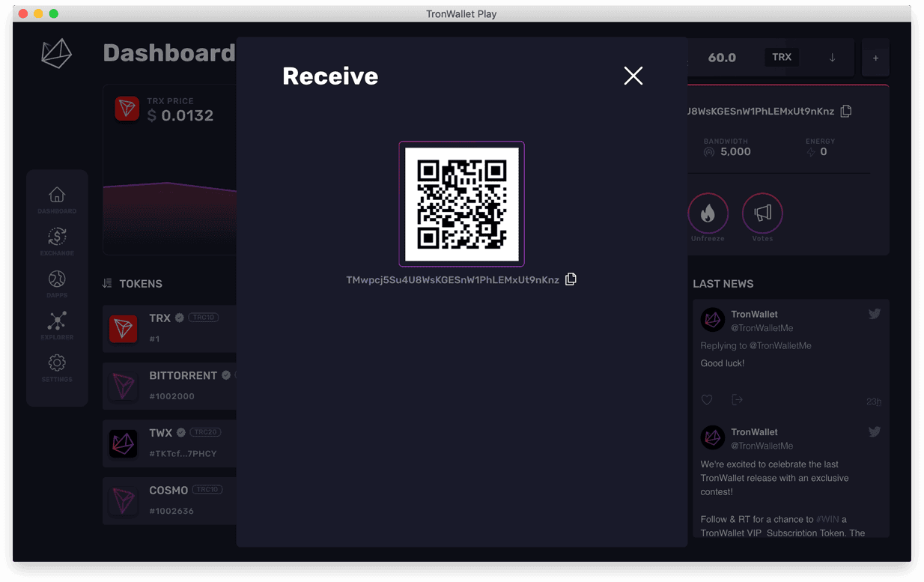Click the balance value 60.0
Viewport: 924px width, 582px height.
[x=722, y=58]
